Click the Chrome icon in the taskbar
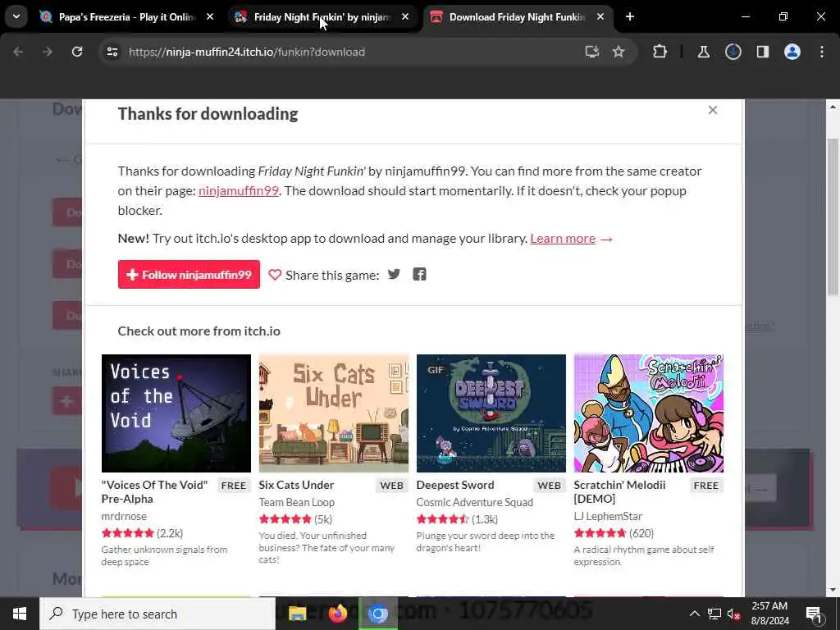The height and width of the screenshot is (630, 840). 377,614
